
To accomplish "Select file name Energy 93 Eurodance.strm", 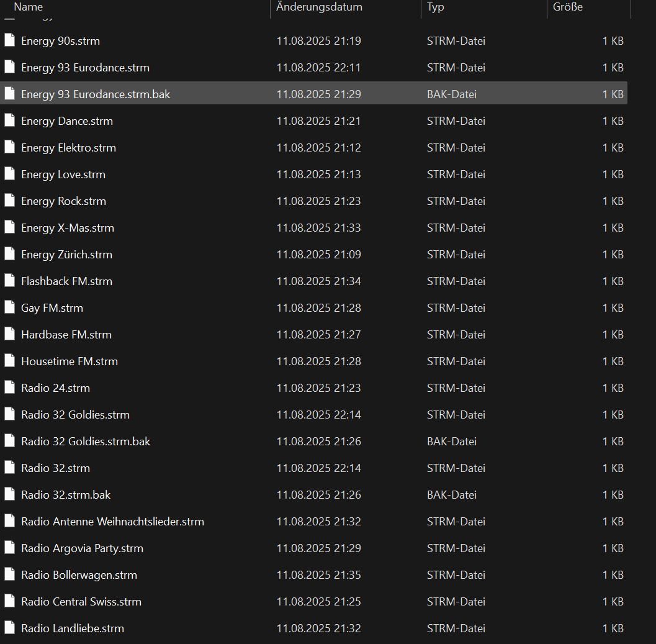I will [x=86, y=68].
